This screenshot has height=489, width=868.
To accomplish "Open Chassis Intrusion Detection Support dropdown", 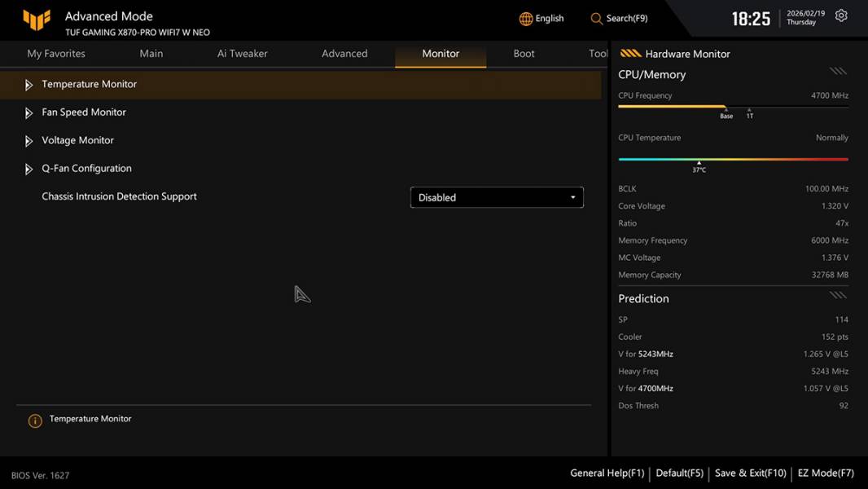I will click(x=497, y=197).
